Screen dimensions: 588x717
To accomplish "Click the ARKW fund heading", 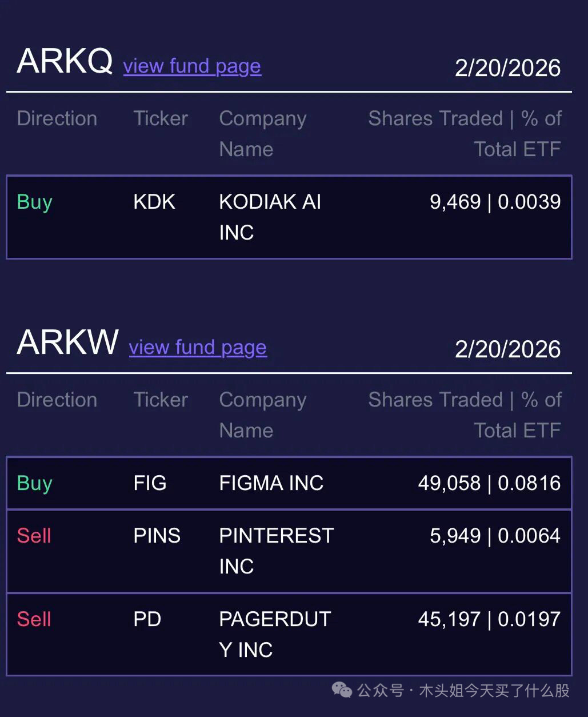I will (67, 342).
